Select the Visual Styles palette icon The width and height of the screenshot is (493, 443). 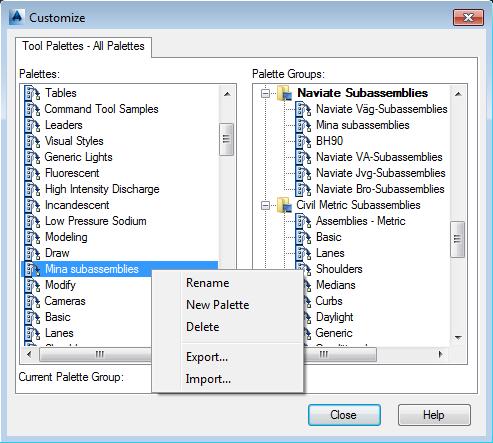32,141
